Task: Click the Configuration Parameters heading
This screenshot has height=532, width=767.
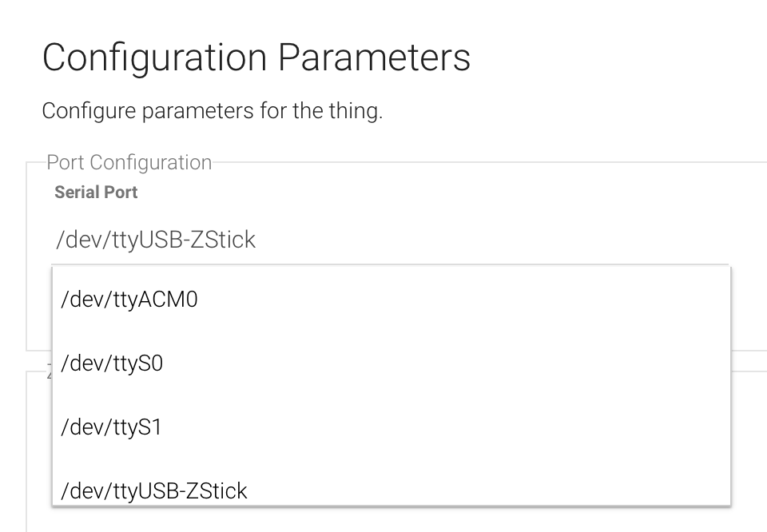Action: 256,58
